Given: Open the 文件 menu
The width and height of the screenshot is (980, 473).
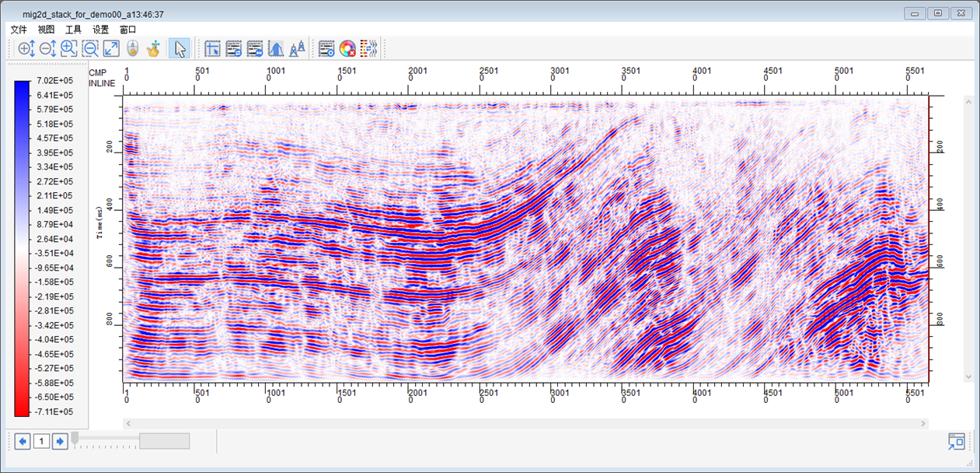Looking at the screenshot, I should [x=19, y=30].
